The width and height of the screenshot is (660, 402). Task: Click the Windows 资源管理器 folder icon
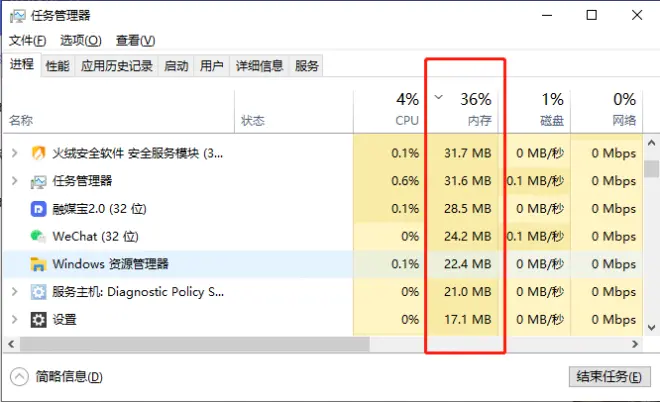click(x=39, y=264)
